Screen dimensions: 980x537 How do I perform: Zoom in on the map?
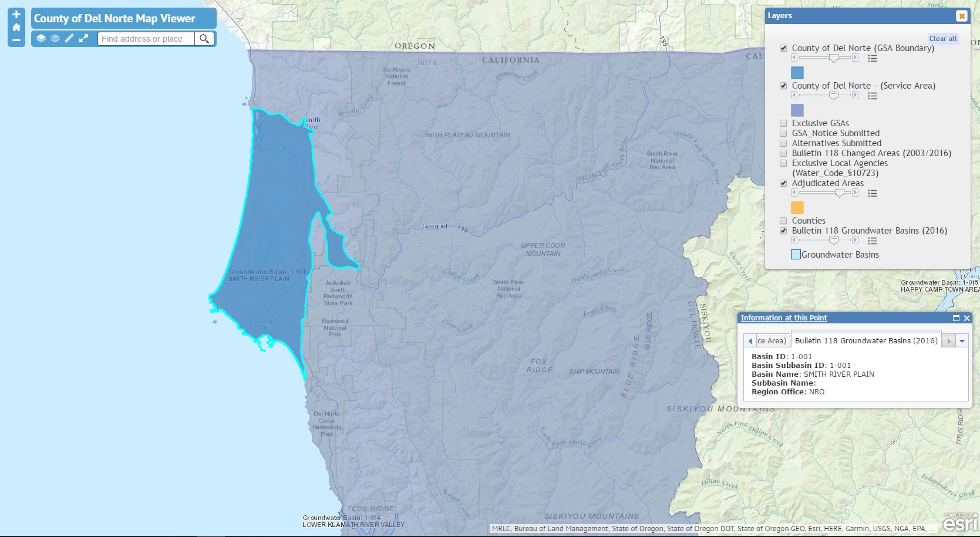coord(16,15)
